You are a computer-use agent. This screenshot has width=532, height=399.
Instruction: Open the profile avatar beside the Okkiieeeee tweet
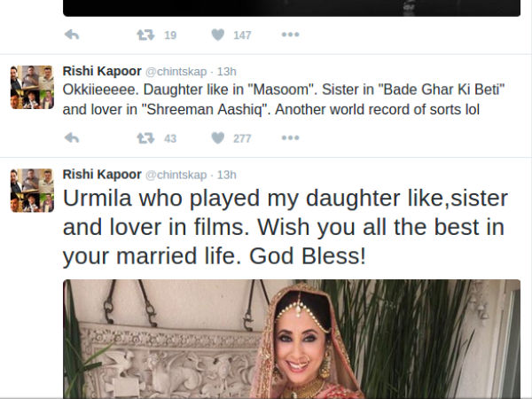[32, 87]
